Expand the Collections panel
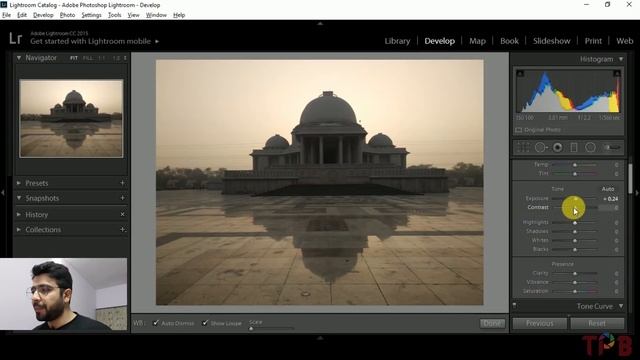Screen dimensions: 640x360 point(18,229)
